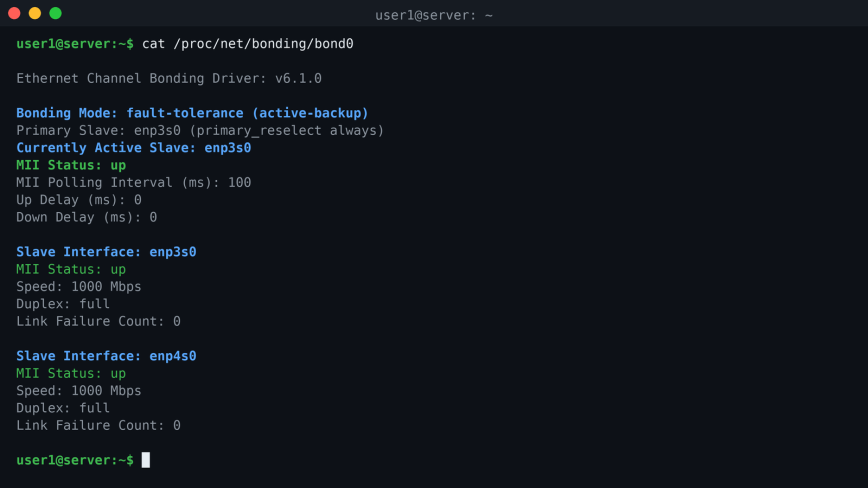
Task: Click MII Status under enp4s0 interface
Action: point(71,373)
